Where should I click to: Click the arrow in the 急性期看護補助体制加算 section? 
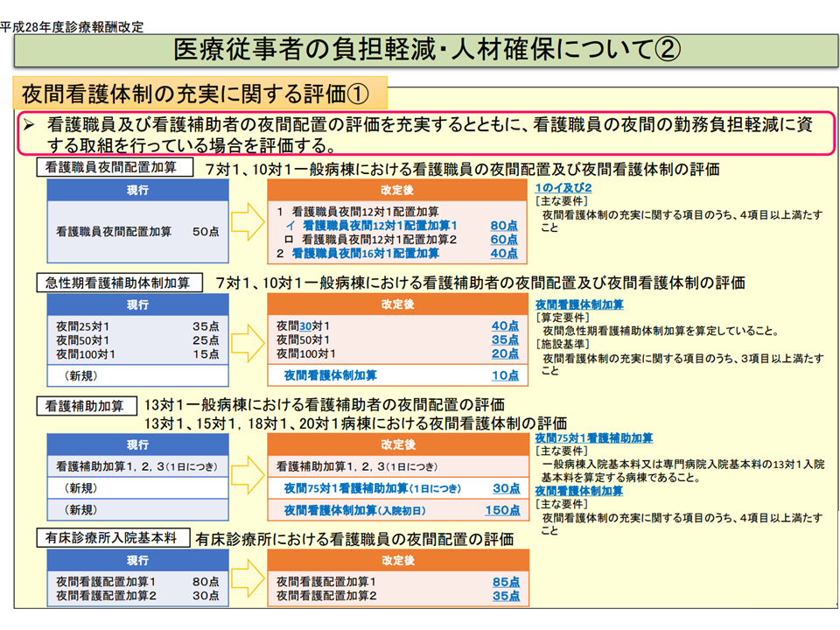248,339
